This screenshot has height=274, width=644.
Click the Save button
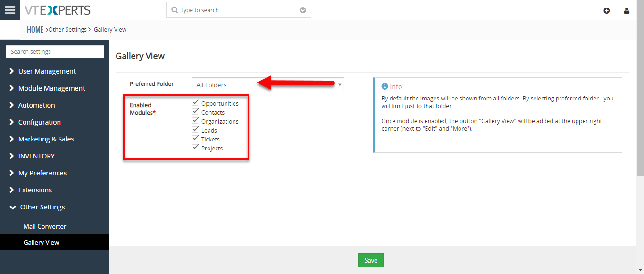(x=371, y=260)
